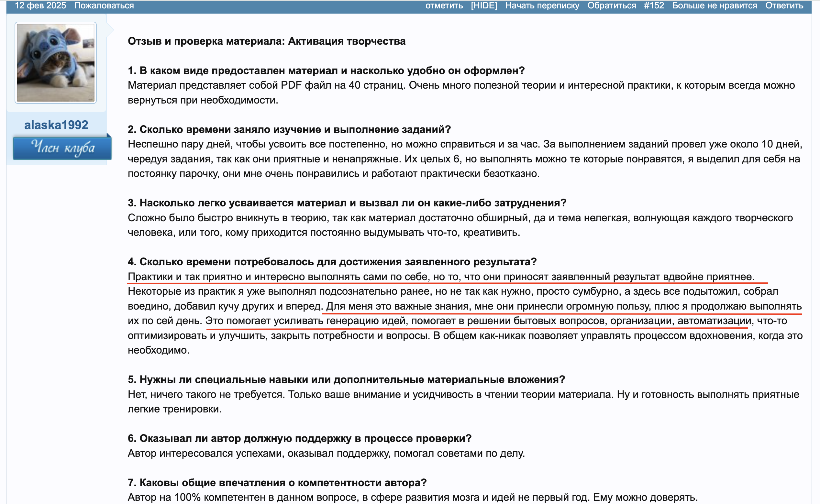Open alaska1992's avatar image
The width and height of the screenshot is (820, 504).
coord(56,63)
